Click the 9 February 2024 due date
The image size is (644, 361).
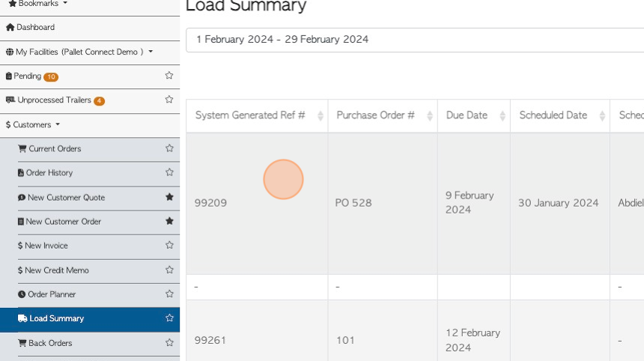[470, 202]
